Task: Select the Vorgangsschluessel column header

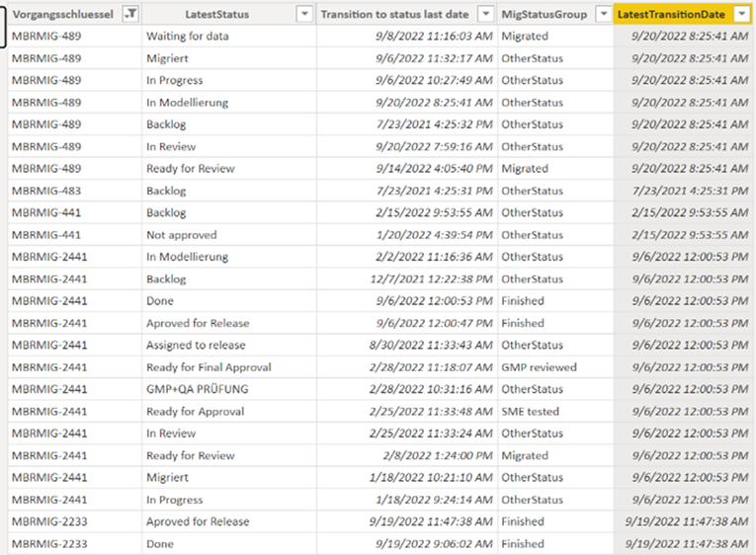Action: (62, 15)
